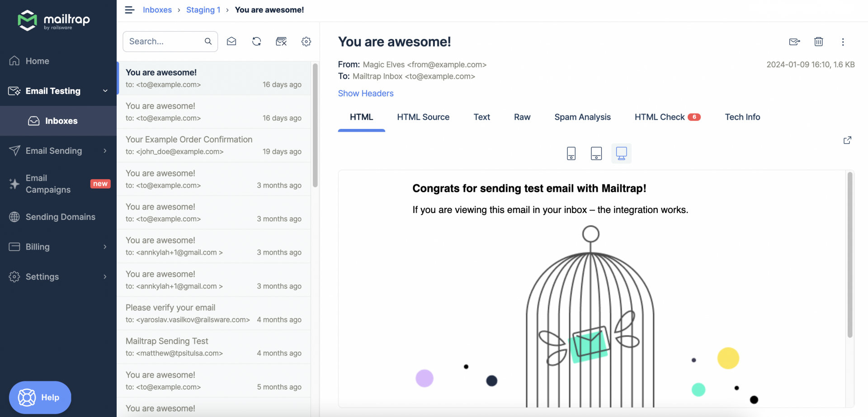Image resolution: width=868 pixels, height=417 pixels.
Task: Switch preview to desktop view
Action: [621, 154]
